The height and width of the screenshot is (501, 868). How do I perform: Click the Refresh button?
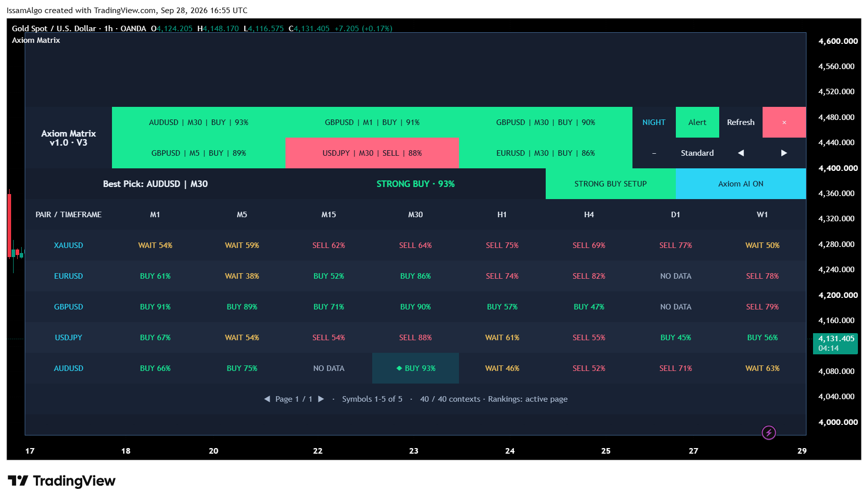coord(741,122)
